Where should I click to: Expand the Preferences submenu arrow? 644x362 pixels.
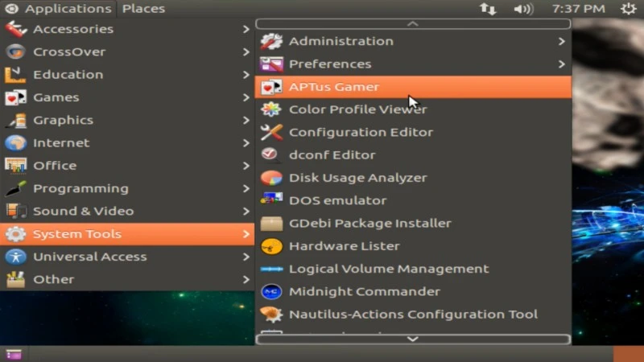[x=561, y=64]
